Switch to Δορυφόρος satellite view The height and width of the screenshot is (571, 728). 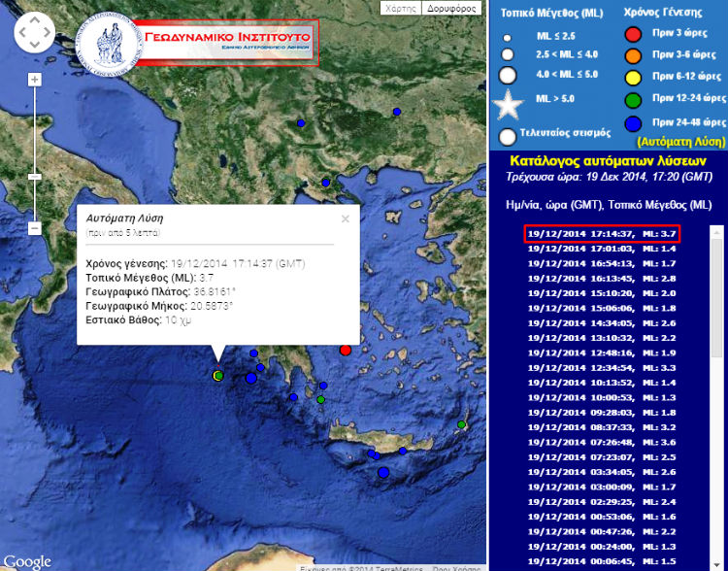451,8
